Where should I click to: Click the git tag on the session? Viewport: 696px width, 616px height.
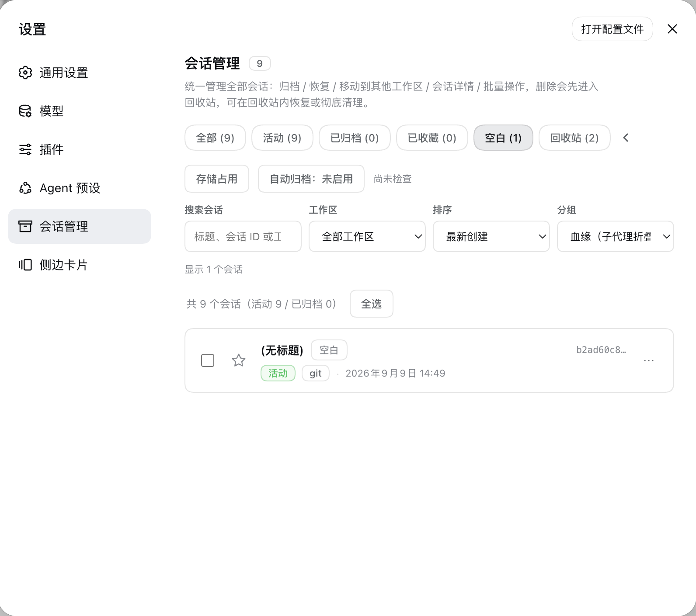(316, 373)
